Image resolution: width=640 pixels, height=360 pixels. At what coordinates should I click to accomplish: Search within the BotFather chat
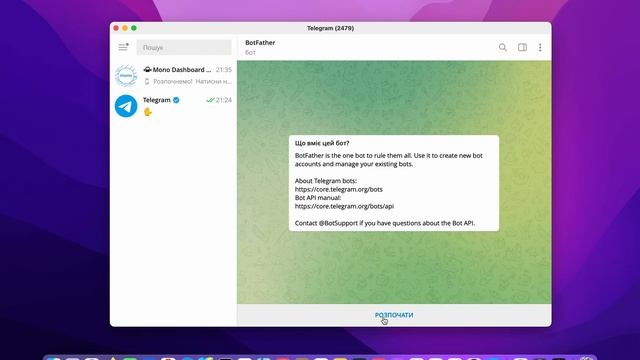pyautogui.click(x=502, y=47)
